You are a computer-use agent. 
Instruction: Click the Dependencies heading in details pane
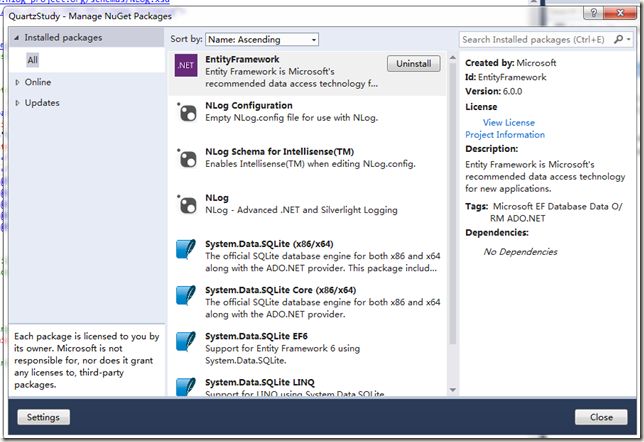pyautogui.click(x=497, y=233)
